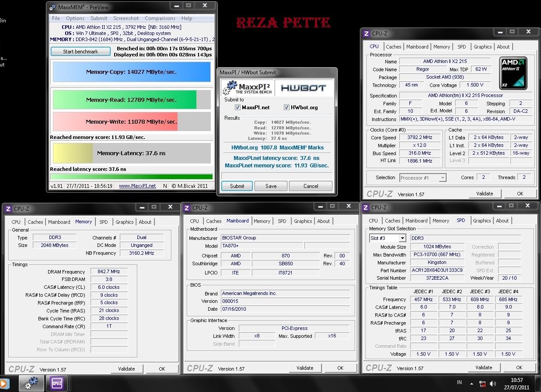The image size is (541, 392).
Task: Click the Code Name value Regor
Action: click(x=423, y=69)
